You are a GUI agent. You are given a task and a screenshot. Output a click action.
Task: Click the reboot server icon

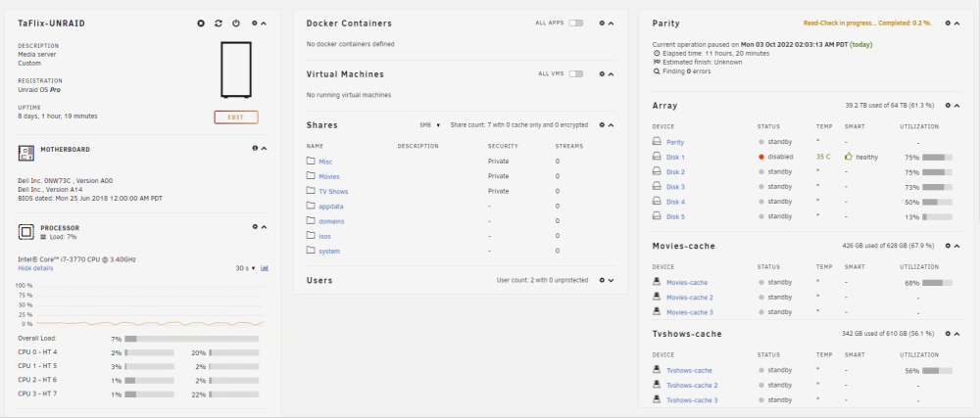pyautogui.click(x=219, y=23)
